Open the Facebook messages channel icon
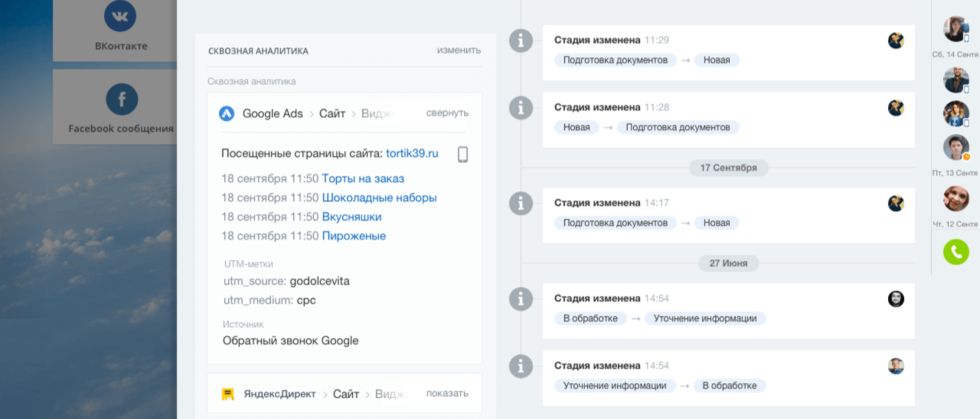 point(122,99)
